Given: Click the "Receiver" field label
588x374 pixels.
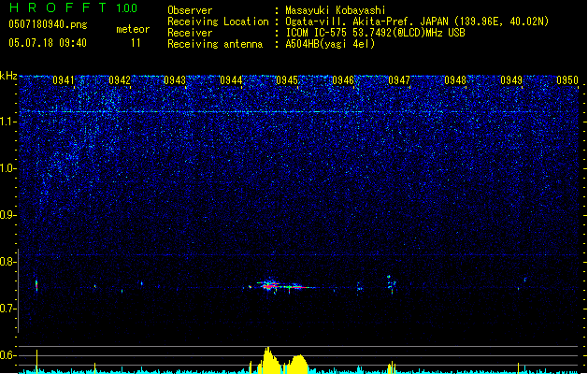Looking at the screenshot, I should tap(190, 33).
